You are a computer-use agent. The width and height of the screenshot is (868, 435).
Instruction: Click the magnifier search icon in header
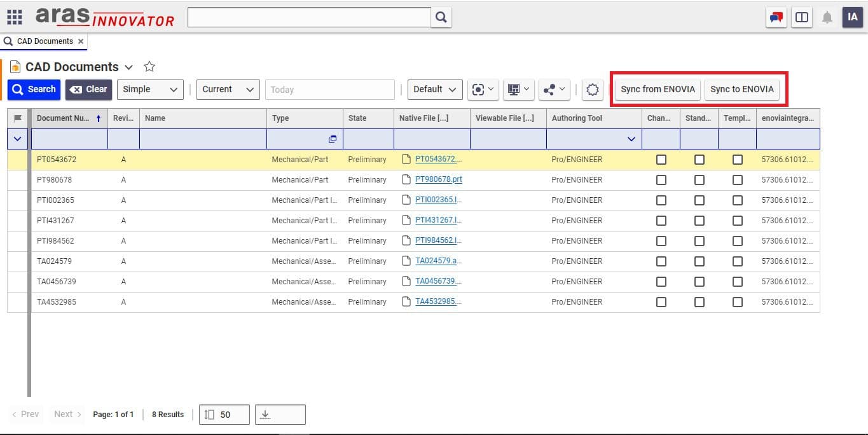[x=441, y=17]
